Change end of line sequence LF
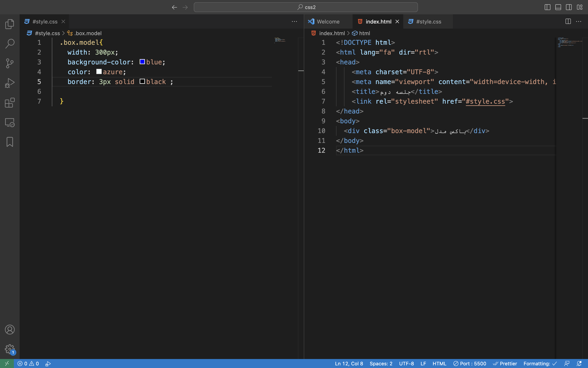The height and width of the screenshot is (368, 588). (423, 363)
